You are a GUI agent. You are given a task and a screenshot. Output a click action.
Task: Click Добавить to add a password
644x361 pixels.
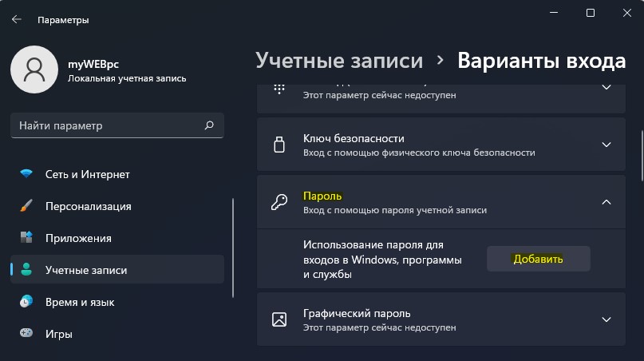(x=539, y=259)
